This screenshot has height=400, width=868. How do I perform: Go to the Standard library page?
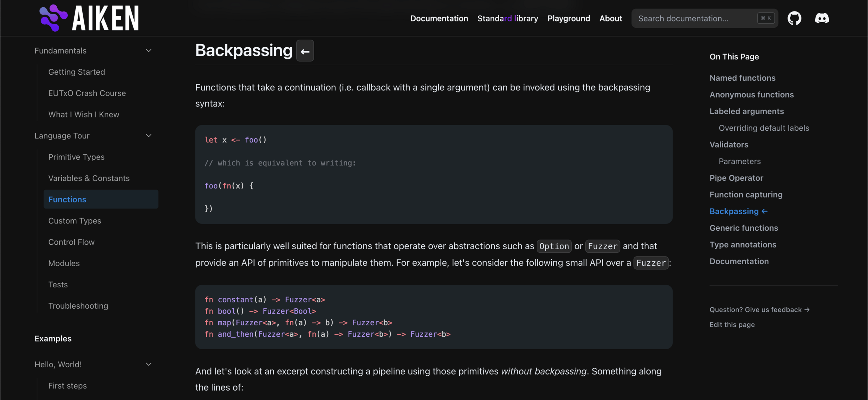pos(507,18)
